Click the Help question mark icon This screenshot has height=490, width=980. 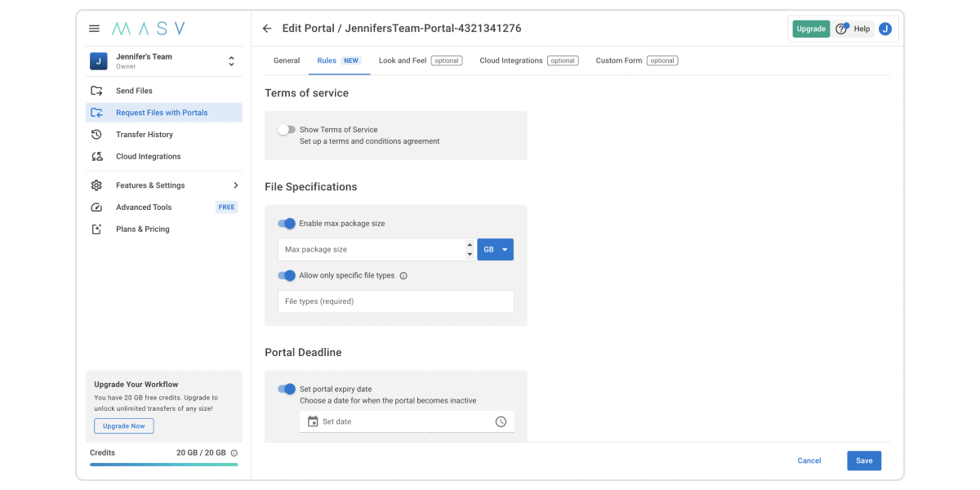click(842, 29)
